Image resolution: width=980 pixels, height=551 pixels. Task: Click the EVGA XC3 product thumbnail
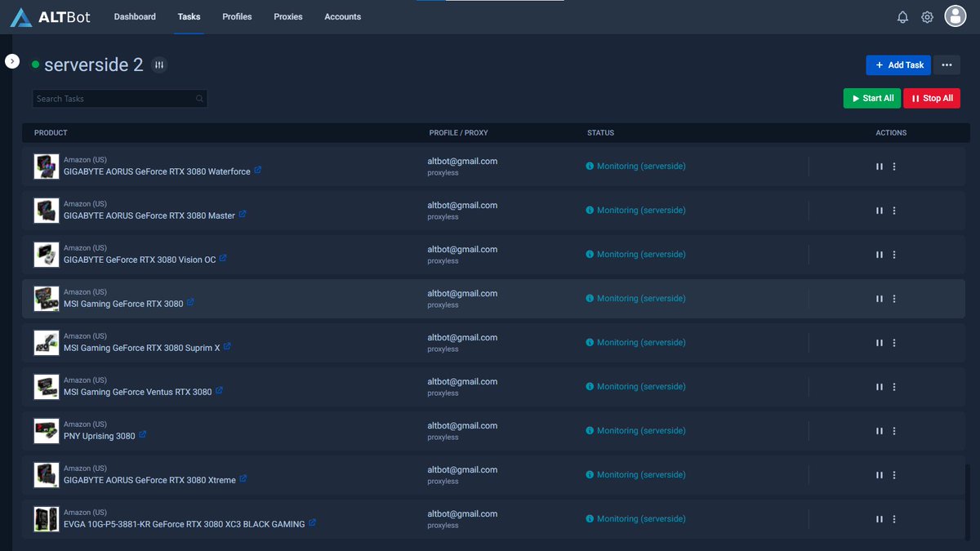(47, 519)
